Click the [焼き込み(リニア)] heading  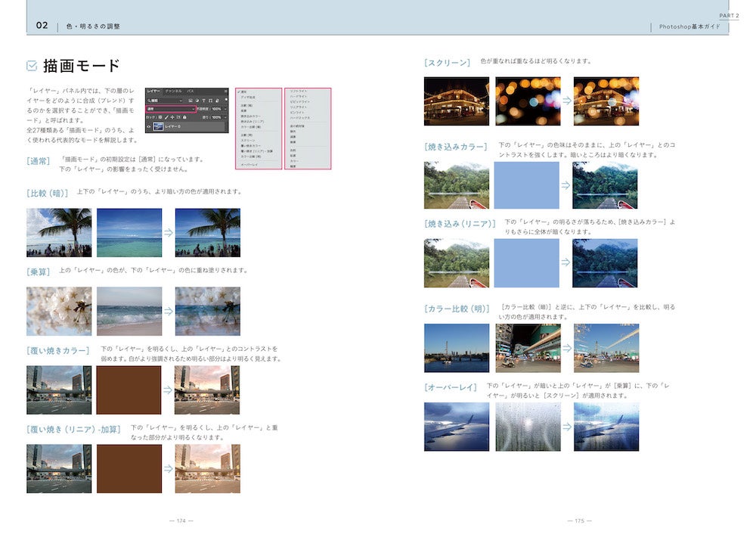pyautogui.click(x=460, y=223)
